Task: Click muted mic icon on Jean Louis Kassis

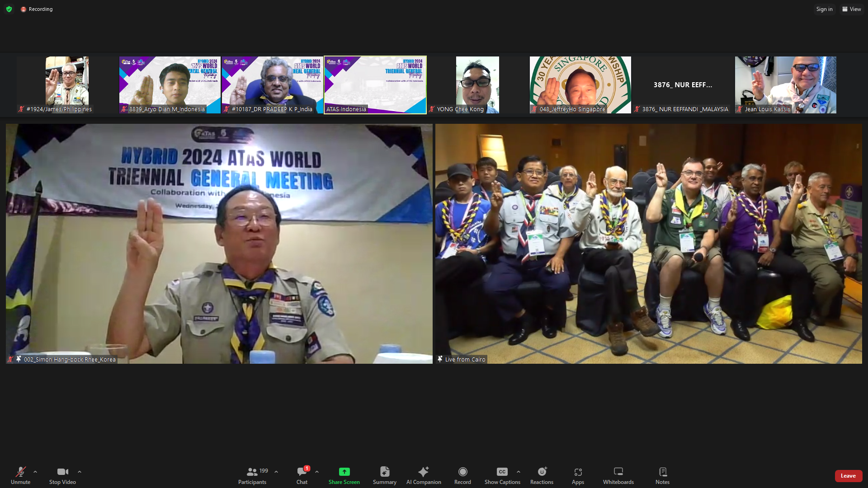Action: 740,109
